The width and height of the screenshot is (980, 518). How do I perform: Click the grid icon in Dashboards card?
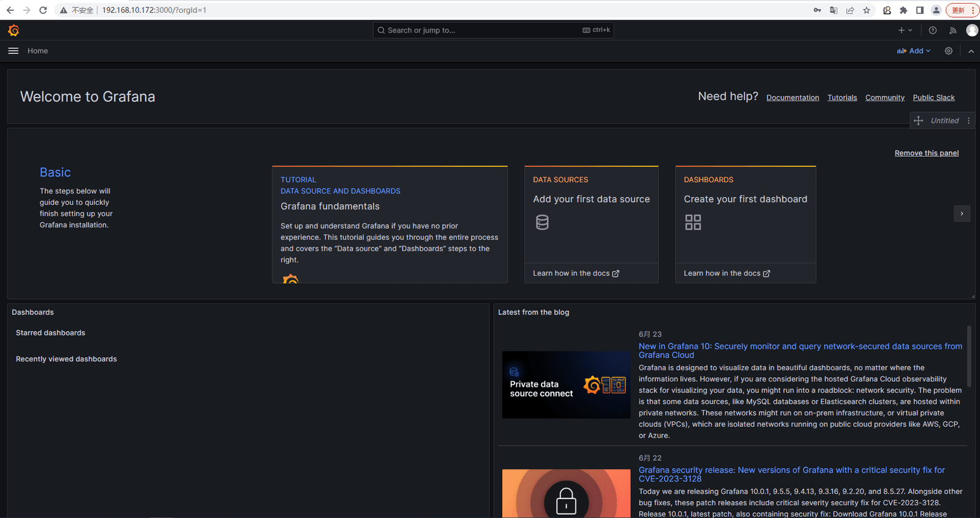click(x=693, y=222)
